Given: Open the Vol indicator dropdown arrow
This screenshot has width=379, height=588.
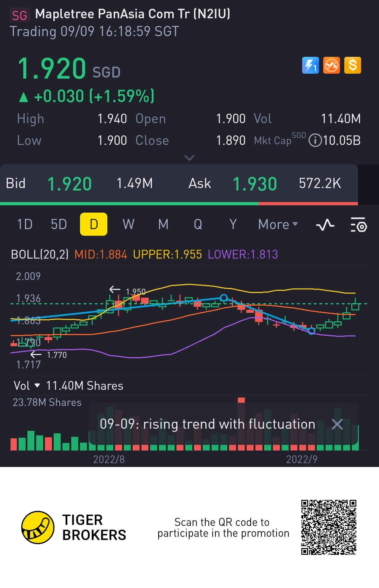Looking at the screenshot, I should [x=37, y=386].
